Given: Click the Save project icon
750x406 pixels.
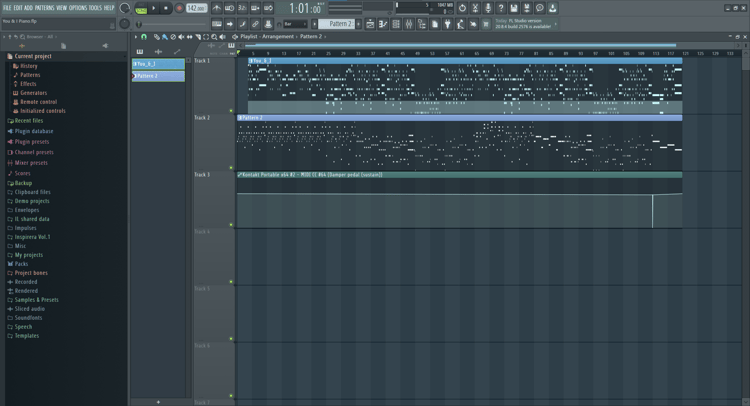Looking at the screenshot, I should (x=514, y=8).
